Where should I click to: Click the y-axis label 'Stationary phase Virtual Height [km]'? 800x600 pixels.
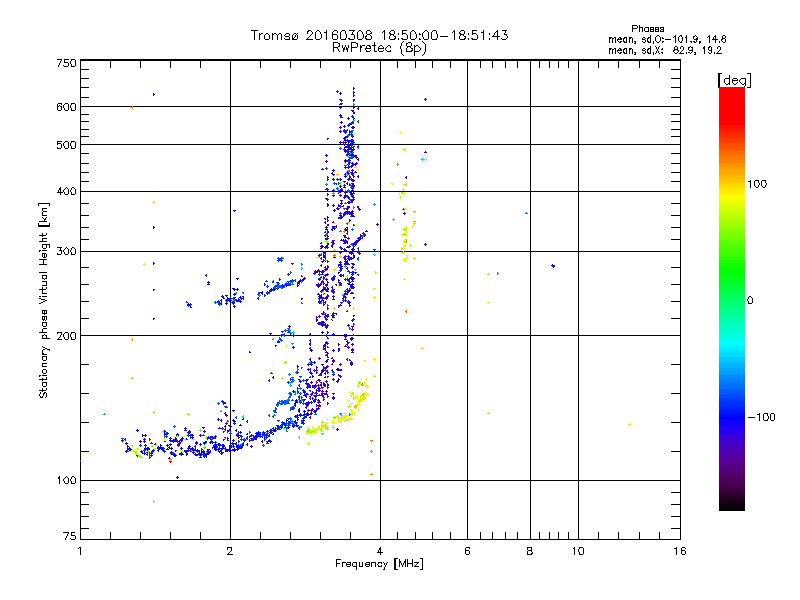coord(43,300)
